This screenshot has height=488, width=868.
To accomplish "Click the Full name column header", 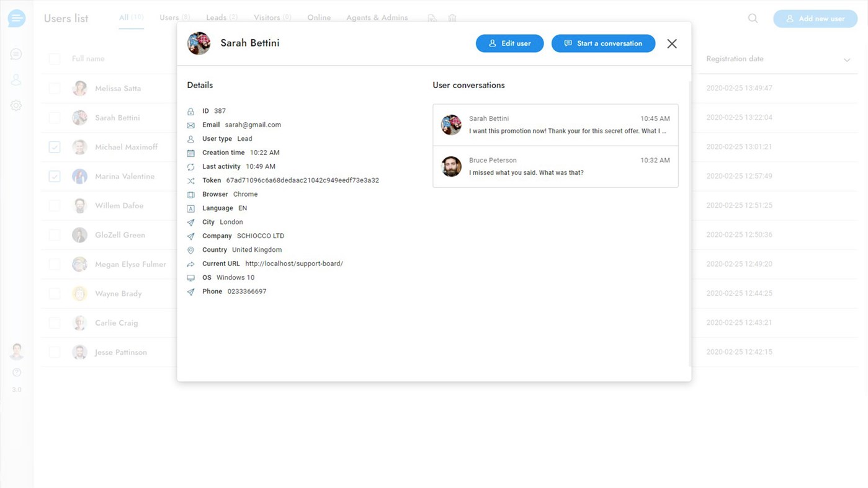I will (88, 59).
